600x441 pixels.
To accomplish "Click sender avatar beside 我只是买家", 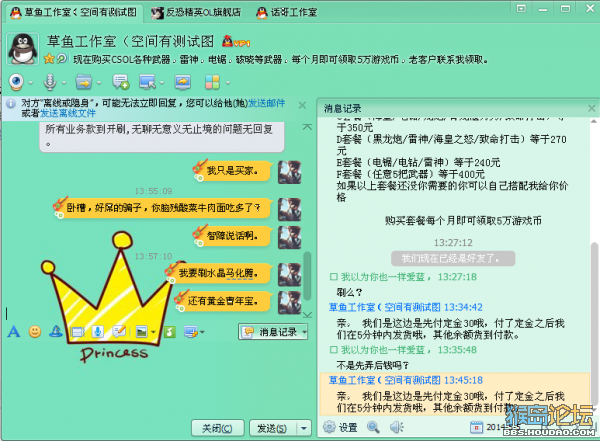I will 289,172.
